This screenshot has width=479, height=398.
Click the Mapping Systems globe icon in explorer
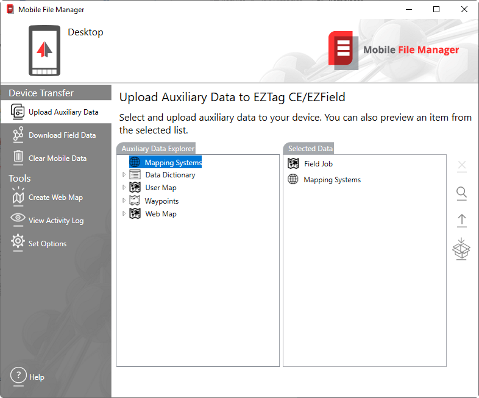click(135, 162)
